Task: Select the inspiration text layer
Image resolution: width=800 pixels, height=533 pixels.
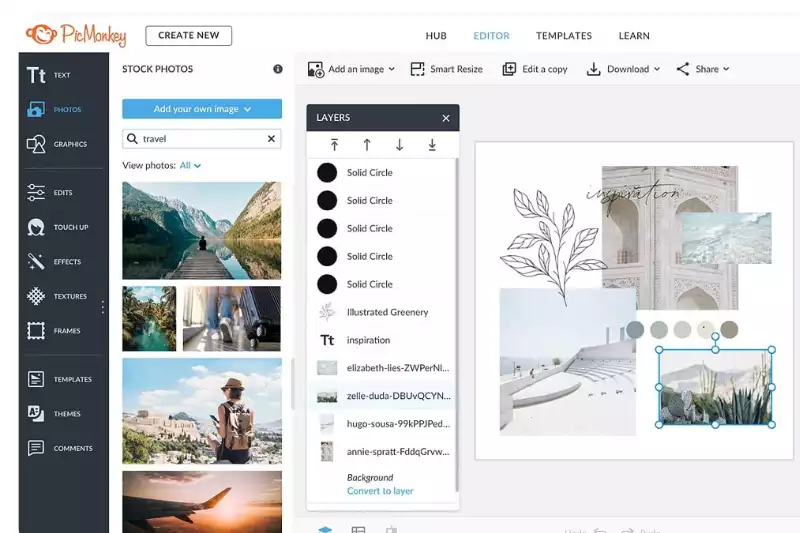Action: point(381,340)
